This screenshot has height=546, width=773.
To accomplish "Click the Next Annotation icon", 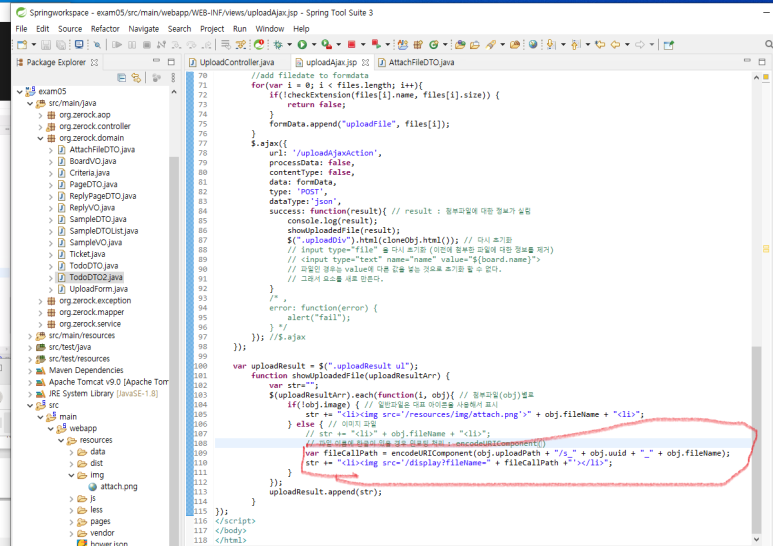I will tap(551, 45).
